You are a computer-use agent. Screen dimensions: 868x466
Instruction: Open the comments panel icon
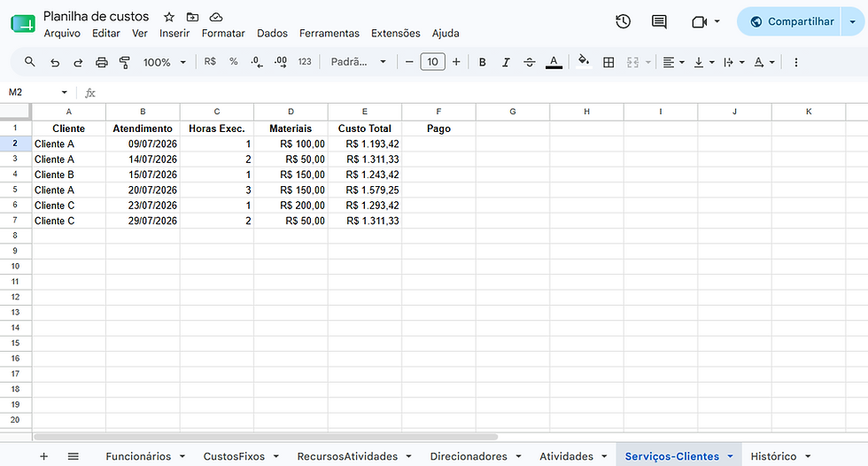659,21
